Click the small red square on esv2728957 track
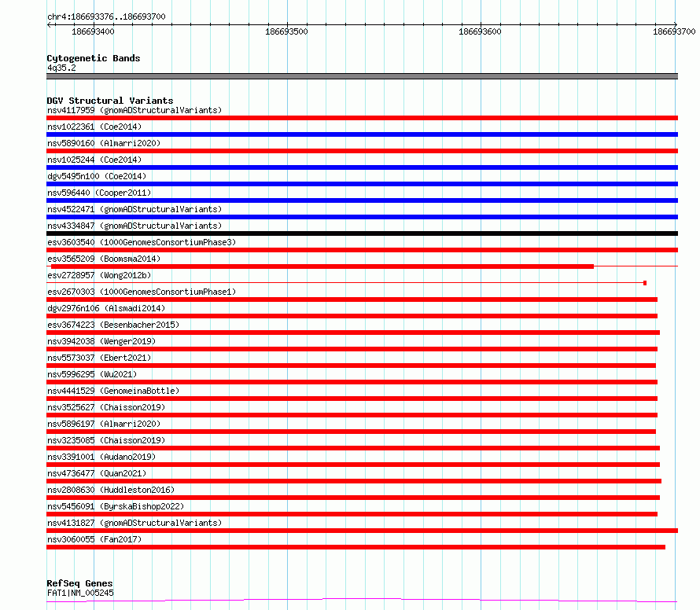The width and height of the screenshot is (700, 610). [x=645, y=283]
